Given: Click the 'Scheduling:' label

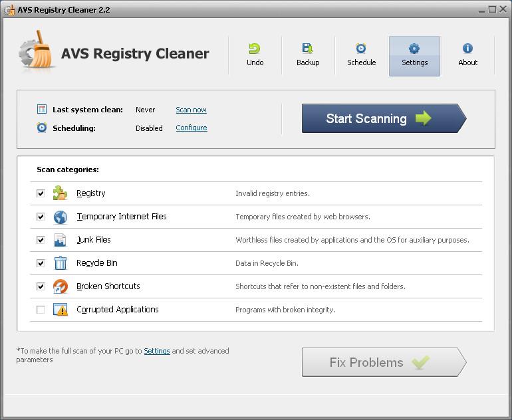Looking at the screenshot, I should [x=74, y=128].
